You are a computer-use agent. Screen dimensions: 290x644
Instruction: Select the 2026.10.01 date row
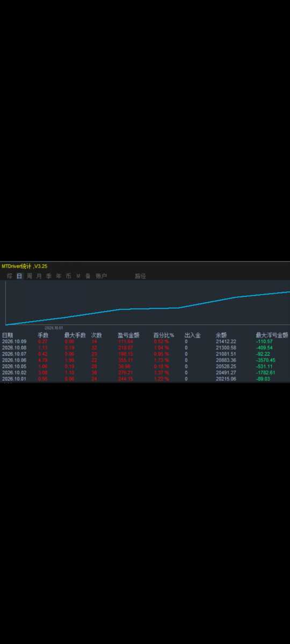pyautogui.click(x=13, y=379)
